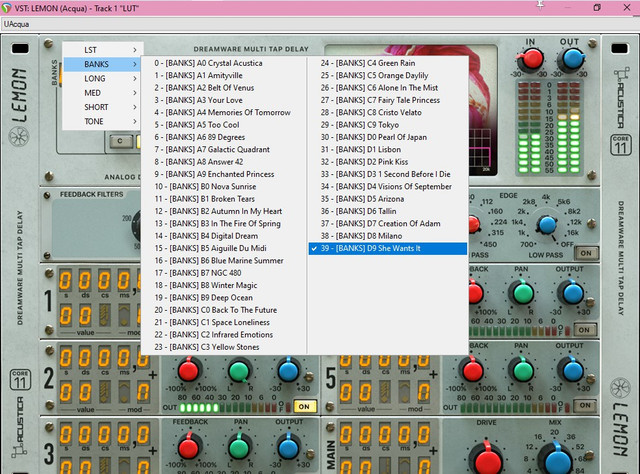Expand the SHORT submenu arrow
The height and width of the screenshot is (474, 640).
pyautogui.click(x=135, y=107)
